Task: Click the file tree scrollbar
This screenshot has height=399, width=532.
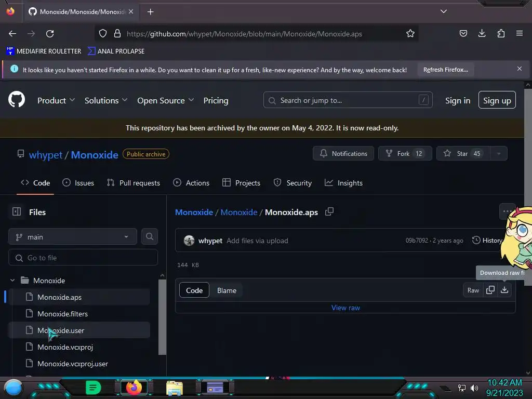Action: [162, 317]
